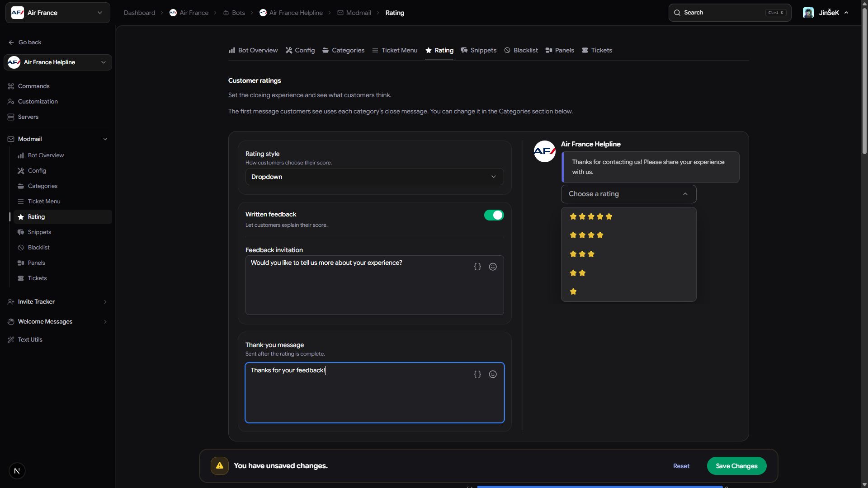Disable the Written feedback toggle
868x488 pixels.
click(x=494, y=216)
